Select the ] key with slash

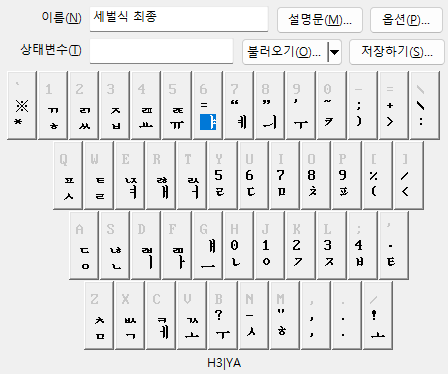tap(409, 175)
